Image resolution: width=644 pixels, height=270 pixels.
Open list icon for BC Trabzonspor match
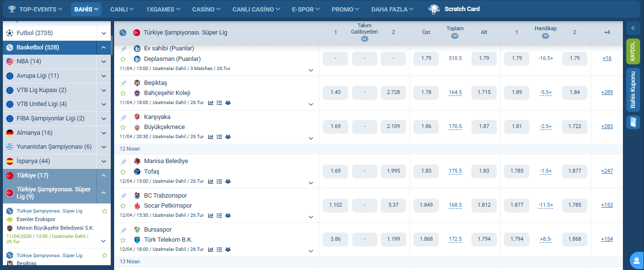pyautogui.click(x=219, y=216)
